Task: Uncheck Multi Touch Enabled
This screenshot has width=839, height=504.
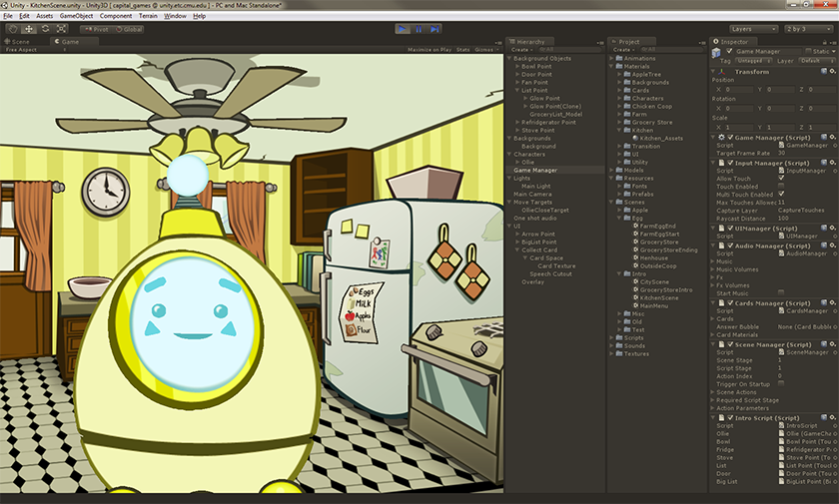Action: click(x=781, y=195)
